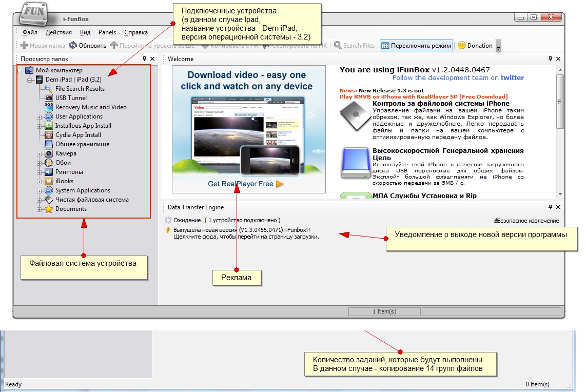Open USB Tunnel terminal icon

pyautogui.click(x=49, y=98)
